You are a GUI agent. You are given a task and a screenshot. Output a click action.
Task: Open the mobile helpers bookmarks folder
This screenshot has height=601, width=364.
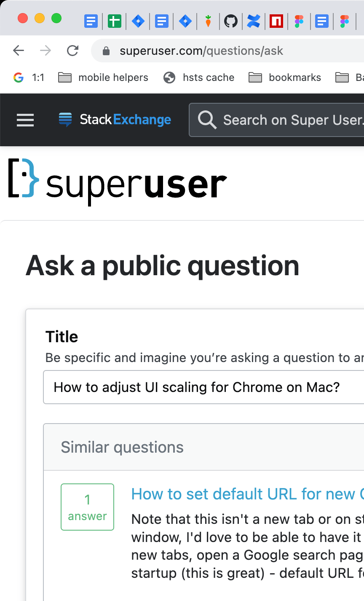(103, 78)
